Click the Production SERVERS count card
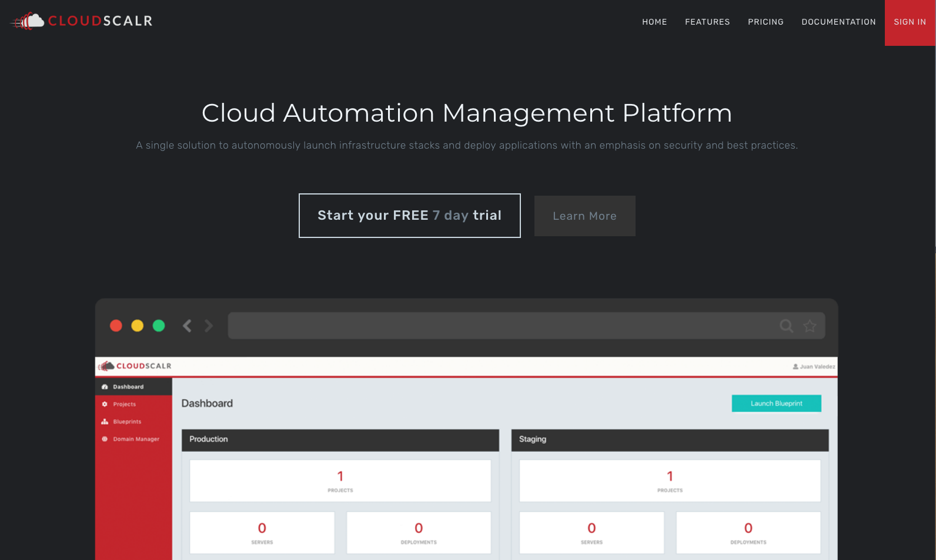The image size is (936, 560). click(x=262, y=532)
